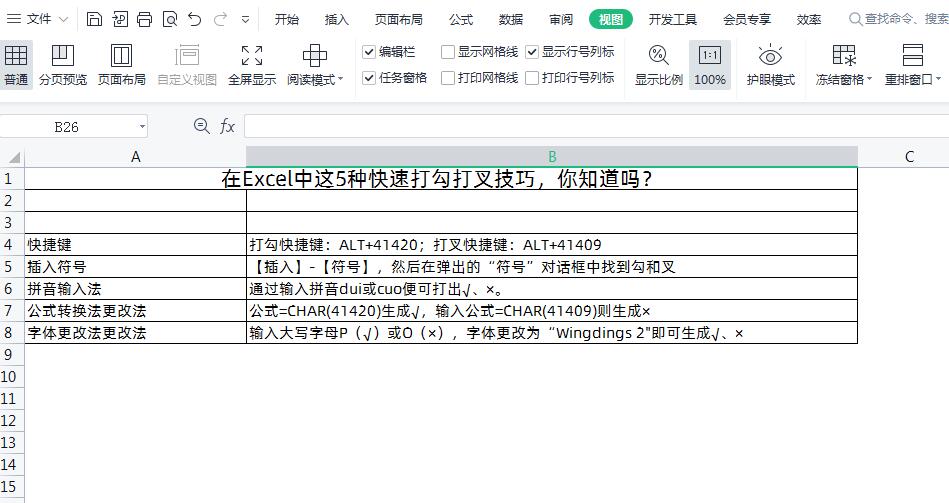This screenshot has width=949, height=503.
Task: Click cell 字体更改法更改法
Action: click(136, 332)
